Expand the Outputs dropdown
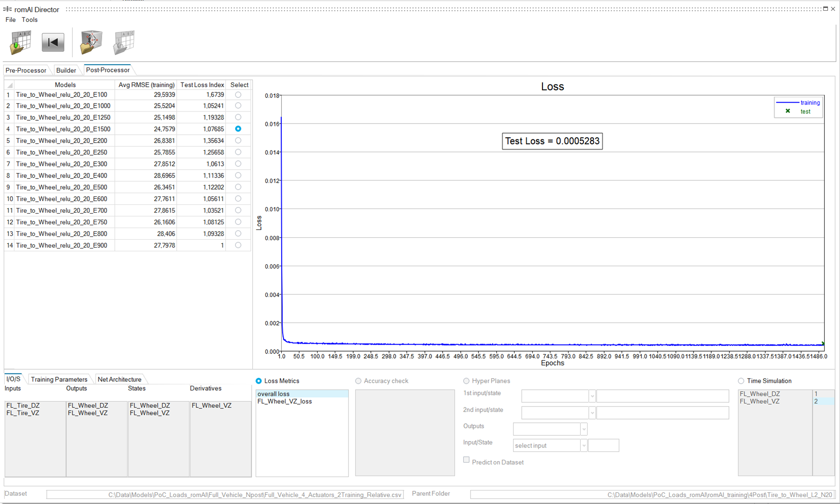This screenshot has width=840, height=504. click(583, 429)
